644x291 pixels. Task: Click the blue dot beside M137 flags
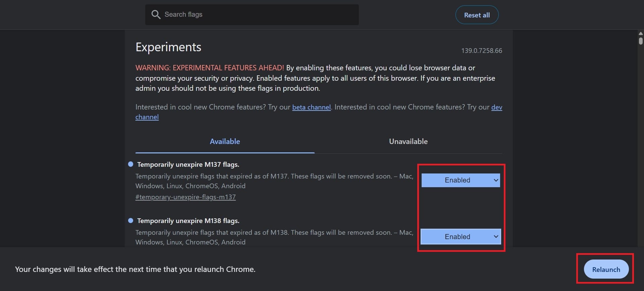[x=131, y=164]
